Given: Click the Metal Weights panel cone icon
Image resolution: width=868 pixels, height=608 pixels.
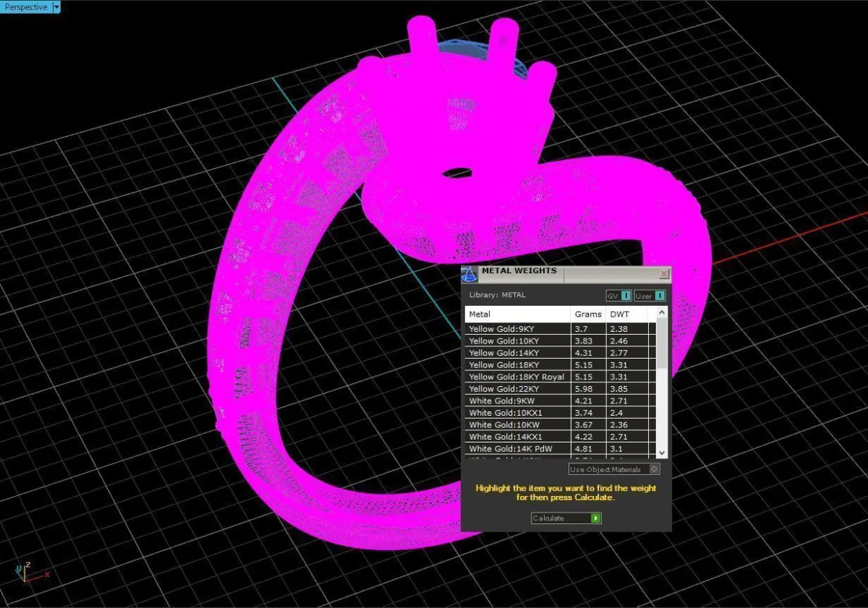Looking at the screenshot, I should click(x=469, y=275).
